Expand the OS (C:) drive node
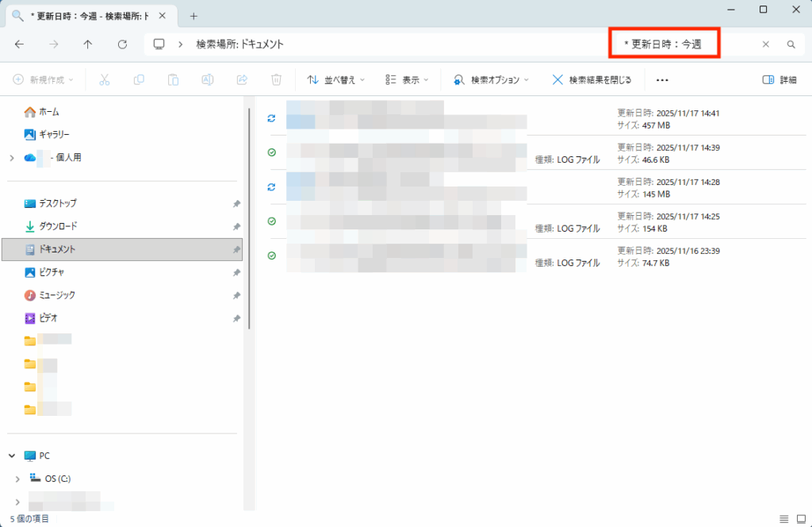This screenshot has height=527, width=812. (x=17, y=479)
